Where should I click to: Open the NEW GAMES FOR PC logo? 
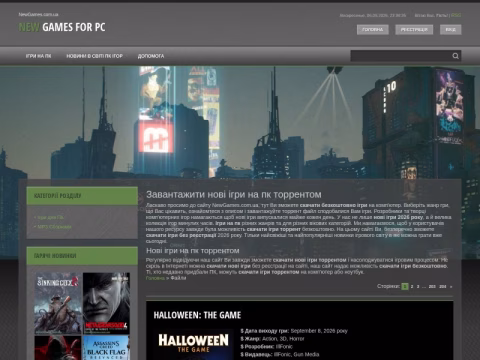(62, 27)
